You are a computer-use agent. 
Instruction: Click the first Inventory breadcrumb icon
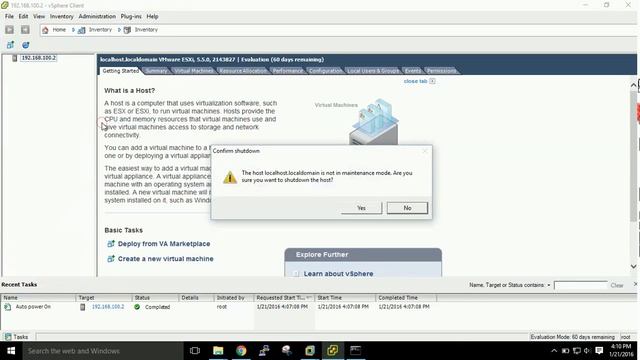82,30
